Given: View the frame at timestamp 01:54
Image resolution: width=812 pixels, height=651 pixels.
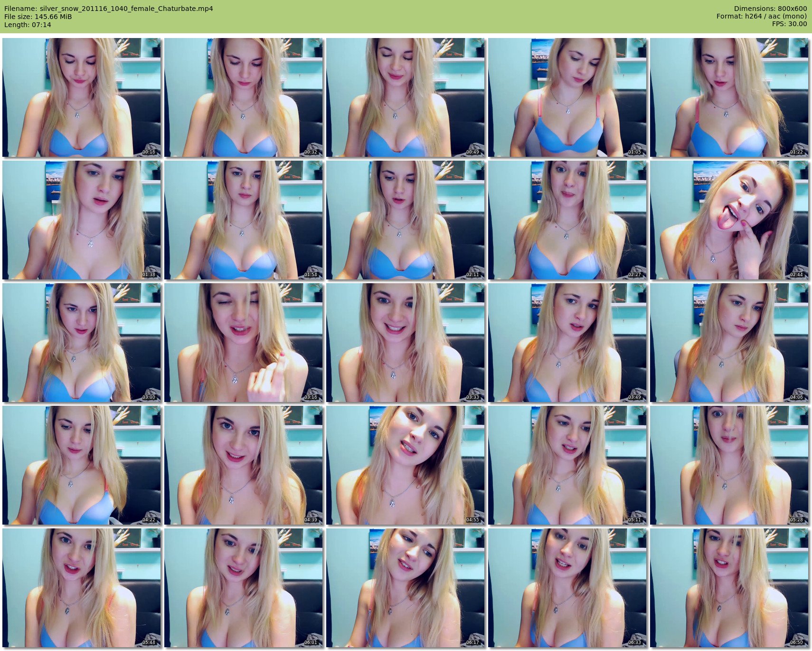Looking at the screenshot, I should click(244, 220).
